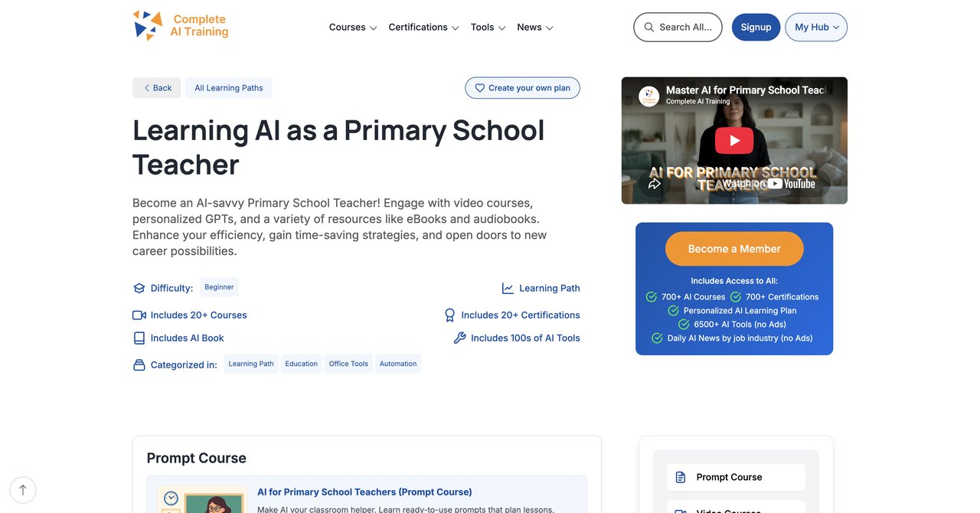Select the Office Tools category tag

[348, 364]
